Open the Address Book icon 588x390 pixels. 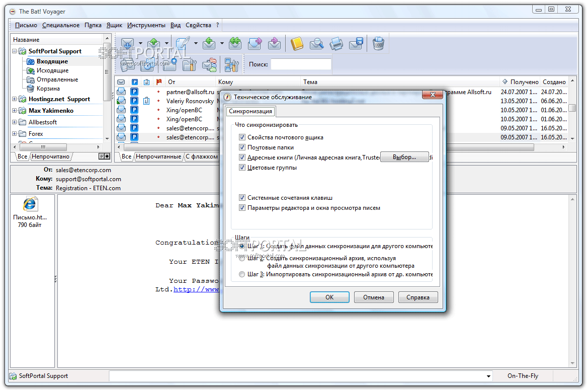coord(297,44)
